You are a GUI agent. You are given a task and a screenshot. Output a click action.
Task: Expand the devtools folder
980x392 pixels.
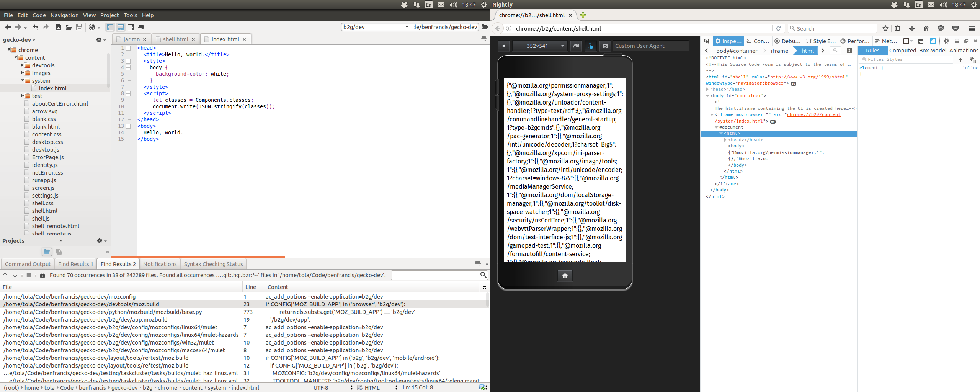pos(23,65)
